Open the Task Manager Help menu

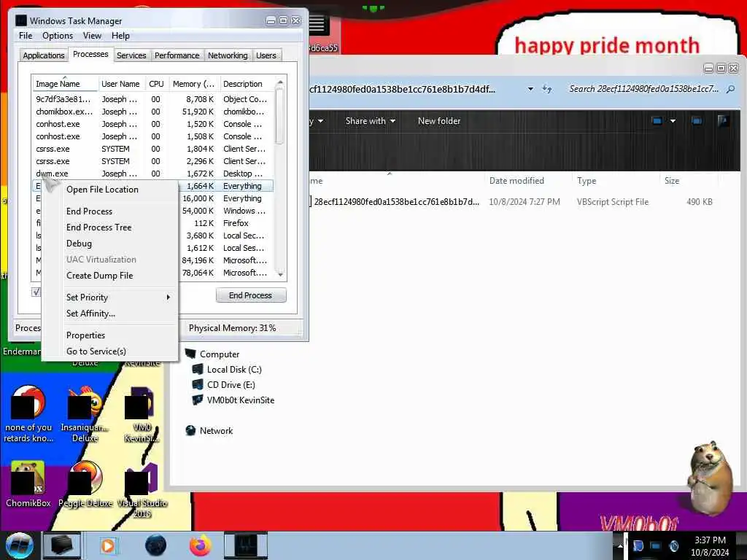coord(120,36)
